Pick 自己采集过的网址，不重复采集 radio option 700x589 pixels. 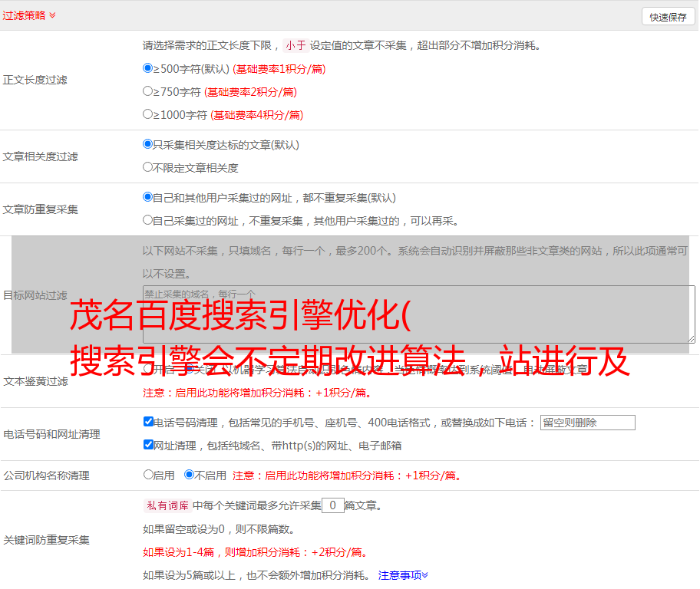(148, 220)
